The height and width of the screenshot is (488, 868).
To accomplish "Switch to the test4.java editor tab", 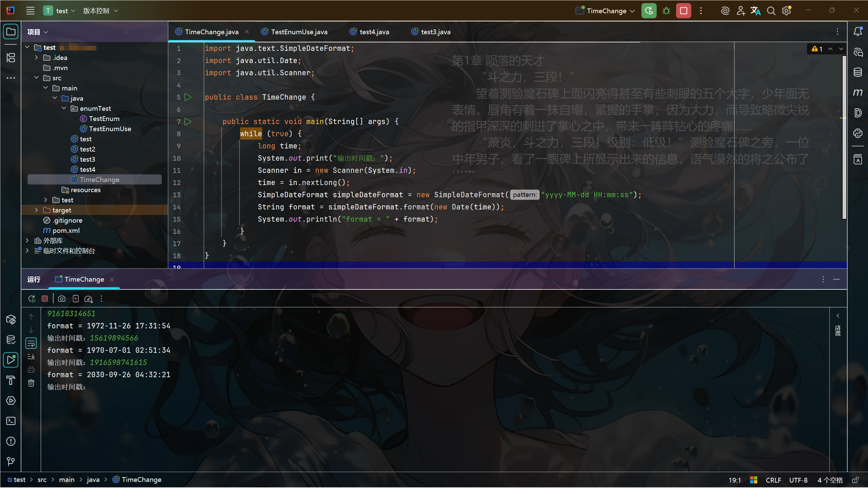I will tap(369, 32).
